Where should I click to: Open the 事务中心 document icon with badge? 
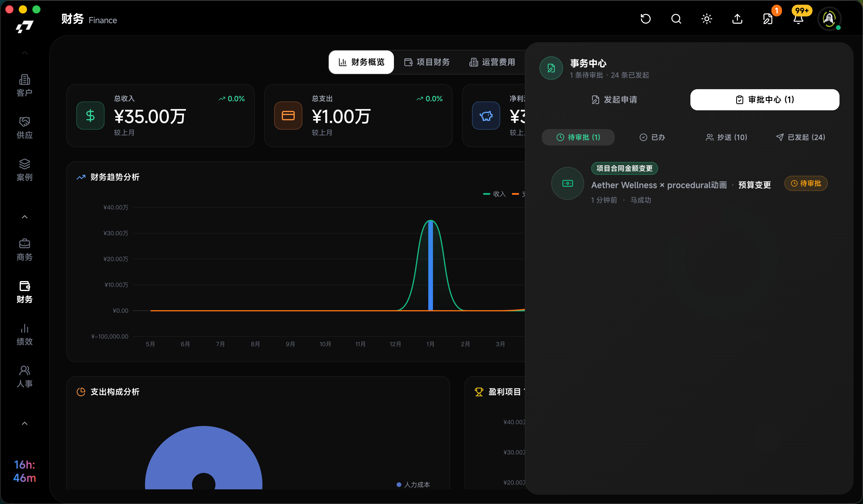[x=768, y=19]
